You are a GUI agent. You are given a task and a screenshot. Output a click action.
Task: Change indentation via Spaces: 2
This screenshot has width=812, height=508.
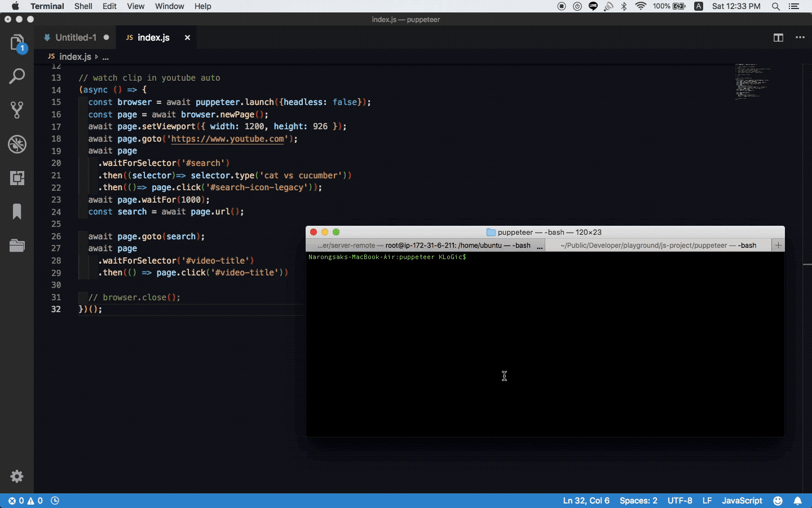(638, 501)
